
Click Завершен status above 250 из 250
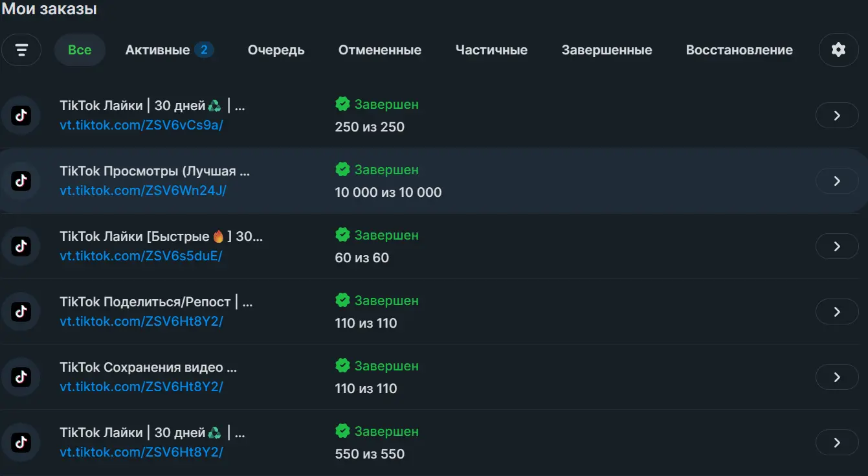pyautogui.click(x=386, y=104)
